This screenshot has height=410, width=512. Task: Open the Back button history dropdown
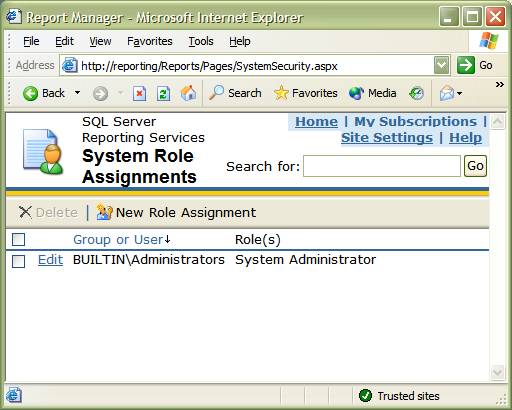[x=77, y=92]
